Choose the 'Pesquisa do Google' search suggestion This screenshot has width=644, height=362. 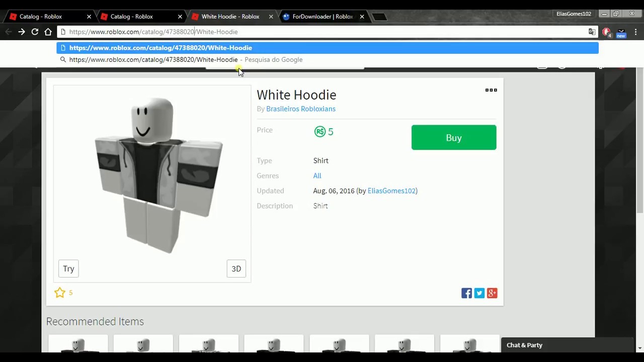point(328,59)
